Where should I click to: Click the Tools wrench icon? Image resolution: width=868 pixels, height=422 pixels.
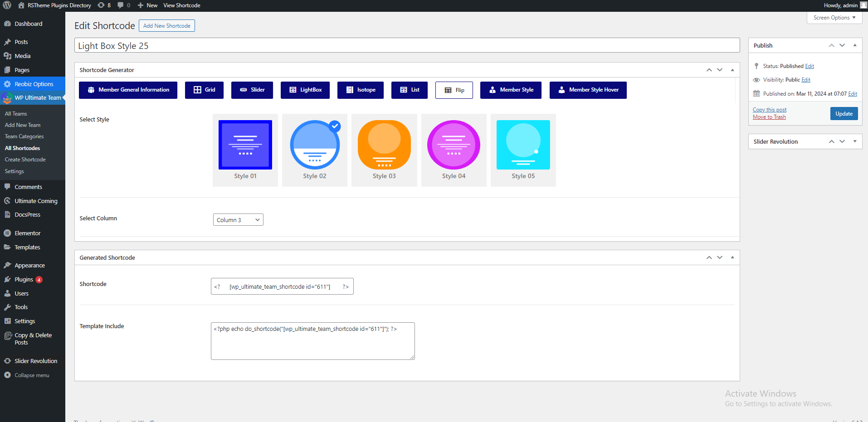(x=7, y=307)
